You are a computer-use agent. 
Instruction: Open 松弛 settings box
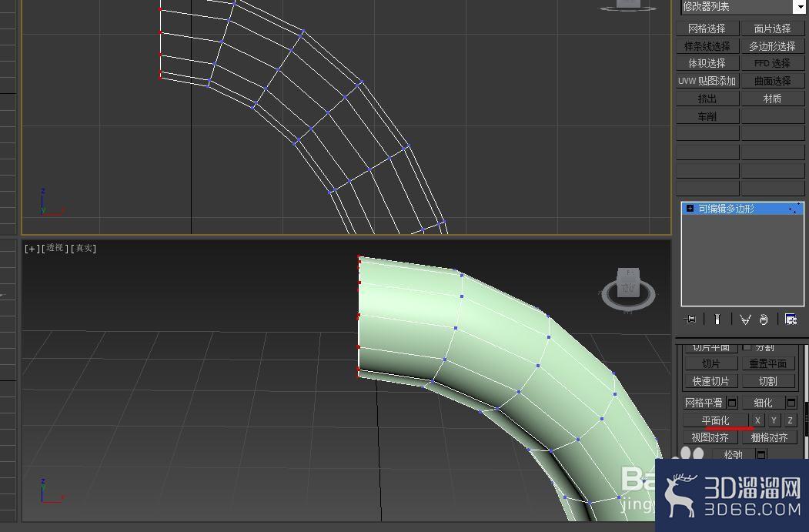761,454
